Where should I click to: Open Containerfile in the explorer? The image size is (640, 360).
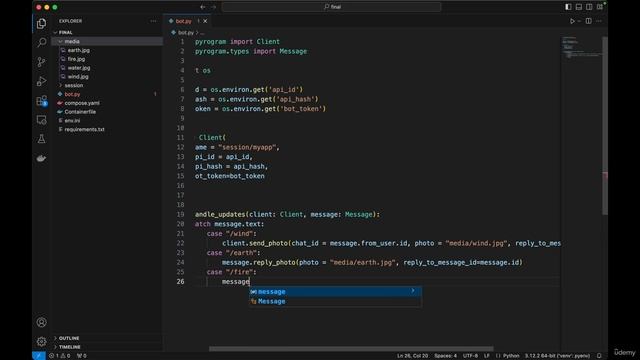pyautogui.click(x=80, y=112)
